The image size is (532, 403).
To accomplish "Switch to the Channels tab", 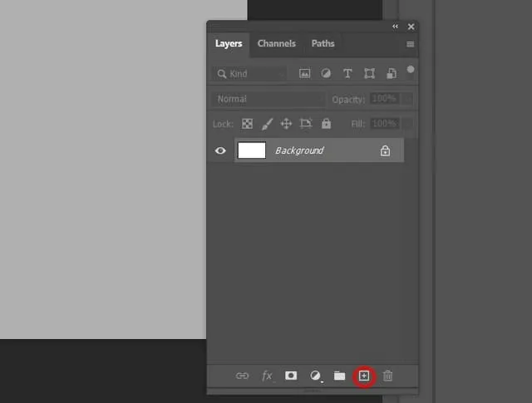I will pyautogui.click(x=277, y=43).
